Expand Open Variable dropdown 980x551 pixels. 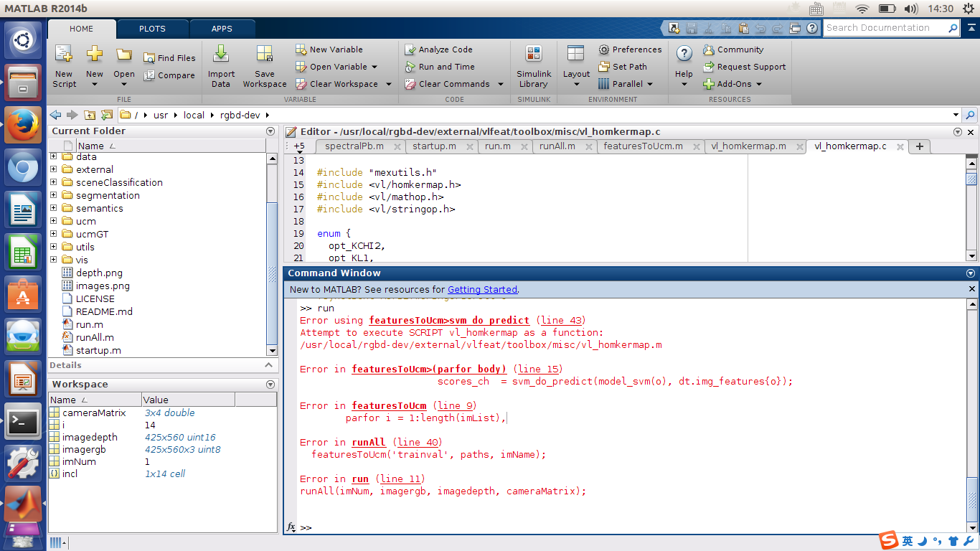click(374, 67)
